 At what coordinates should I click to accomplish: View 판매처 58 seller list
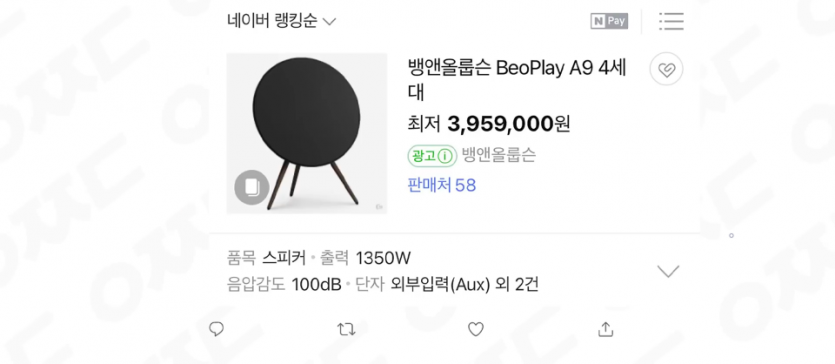point(441,185)
